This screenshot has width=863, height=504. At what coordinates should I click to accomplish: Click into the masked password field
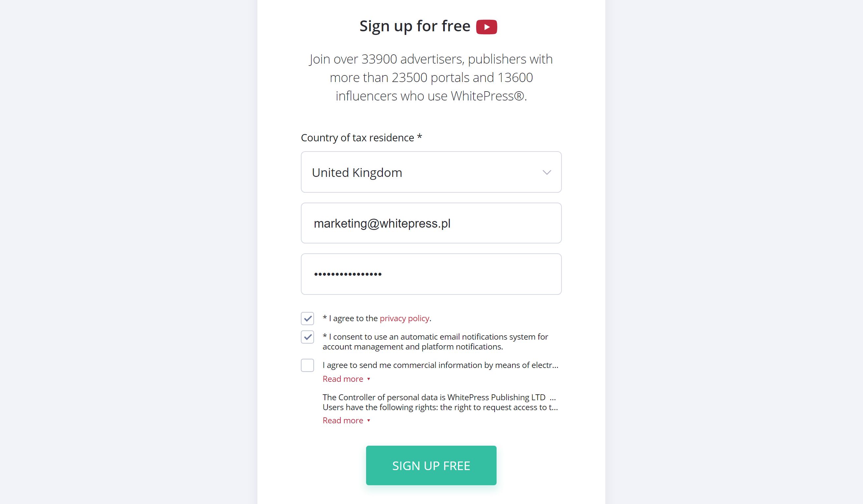(x=431, y=274)
